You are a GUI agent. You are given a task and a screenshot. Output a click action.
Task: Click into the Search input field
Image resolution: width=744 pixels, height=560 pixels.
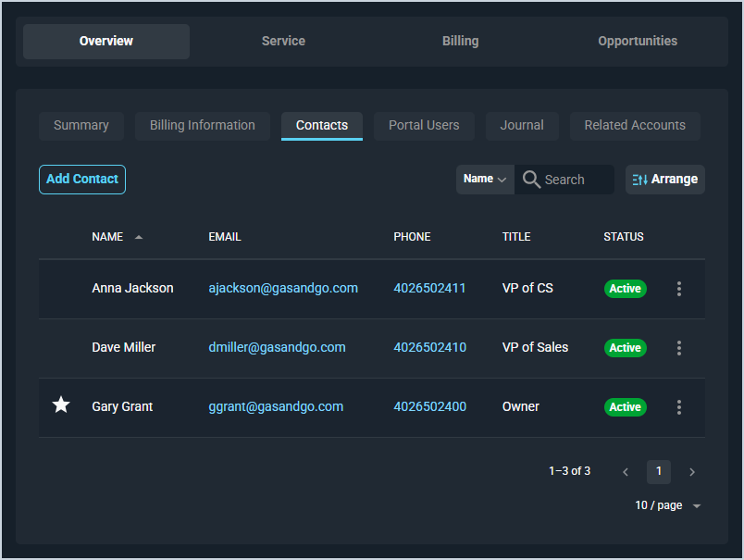tap(576, 180)
